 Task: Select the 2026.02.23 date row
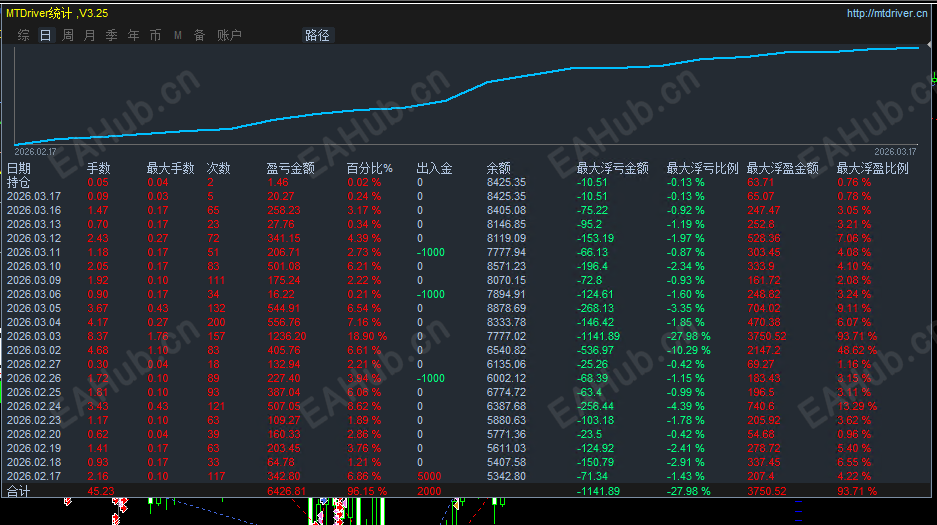click(x=33, y=420)
